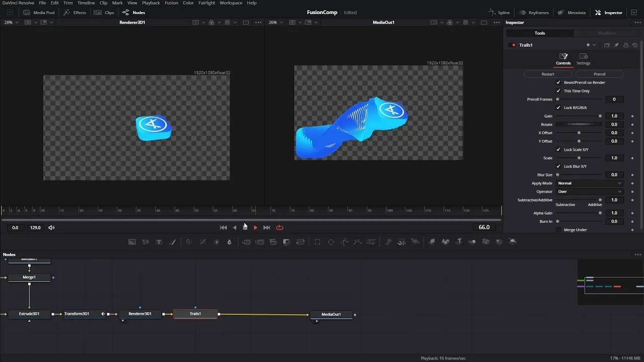
Task: Select the MediaOut1 node
Action: point(331,315)
